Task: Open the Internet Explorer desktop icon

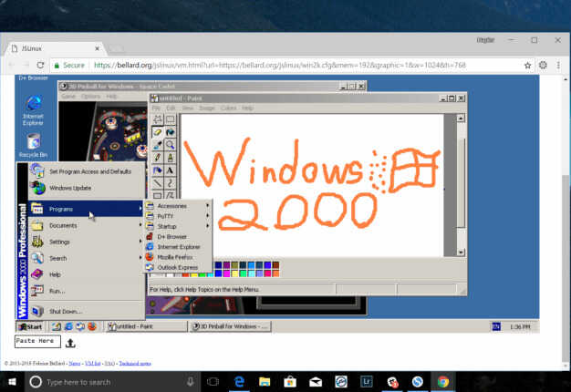Action: tap(33, 110)
